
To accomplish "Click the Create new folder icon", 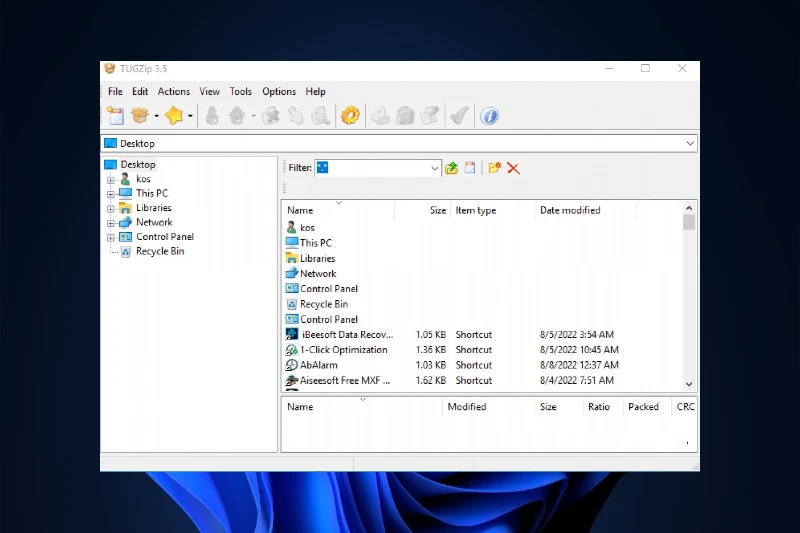I will (494, 168).
